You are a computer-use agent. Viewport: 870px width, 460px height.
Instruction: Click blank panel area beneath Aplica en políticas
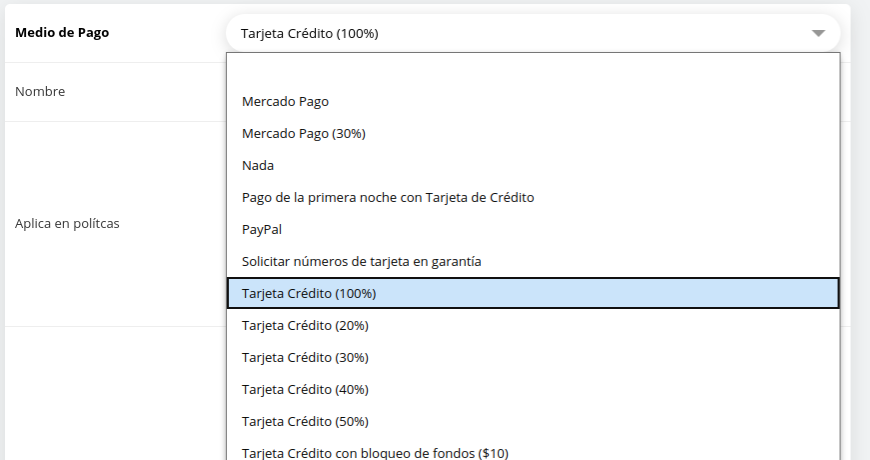[x=110, y=390]
